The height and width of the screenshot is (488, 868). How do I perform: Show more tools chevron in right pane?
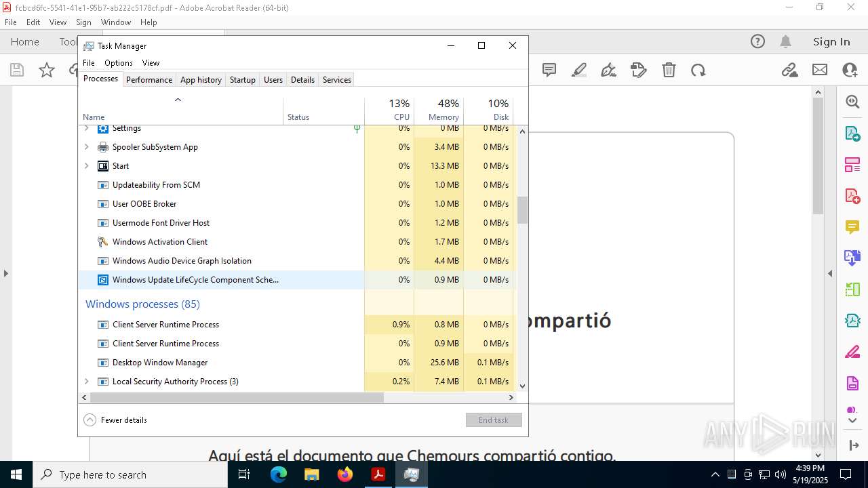[x=852, y=421]
